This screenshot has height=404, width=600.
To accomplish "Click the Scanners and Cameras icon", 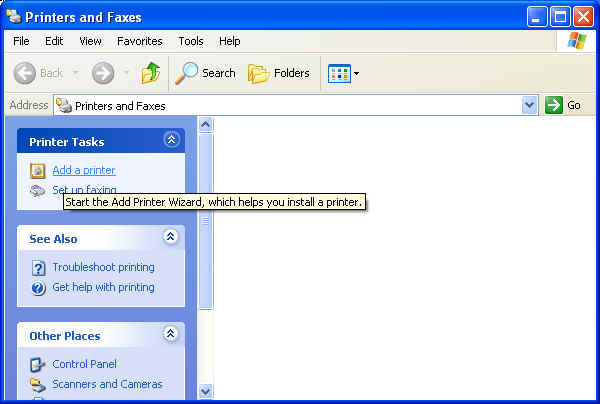I will click(x=38, y=384).
